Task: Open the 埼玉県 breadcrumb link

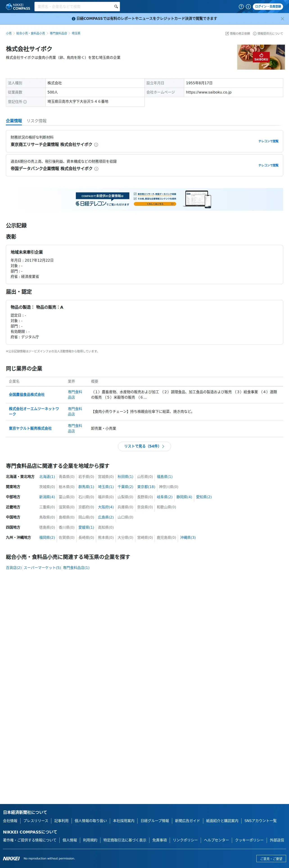Action: pyautogui.click(x=76, y=33)
